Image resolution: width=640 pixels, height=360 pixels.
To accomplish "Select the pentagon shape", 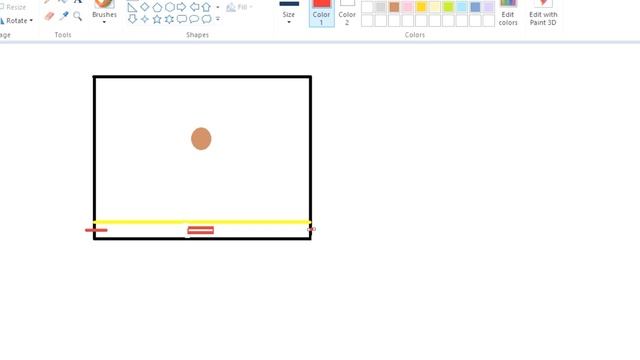I will (x=157, y=7).
